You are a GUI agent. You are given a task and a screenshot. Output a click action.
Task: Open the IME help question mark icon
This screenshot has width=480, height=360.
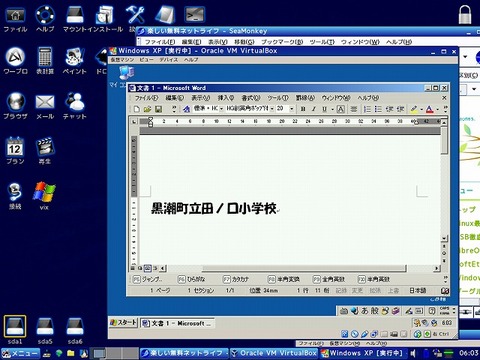(x=432, y=311)
